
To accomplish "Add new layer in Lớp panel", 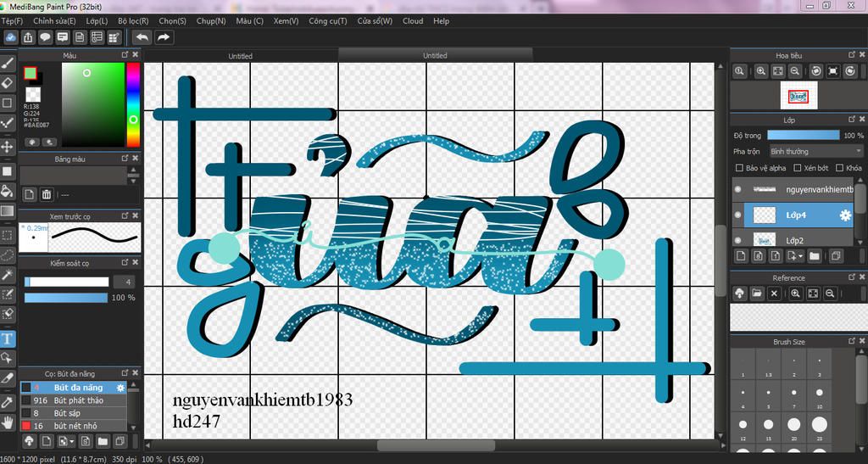I will (x=741, y=256).
